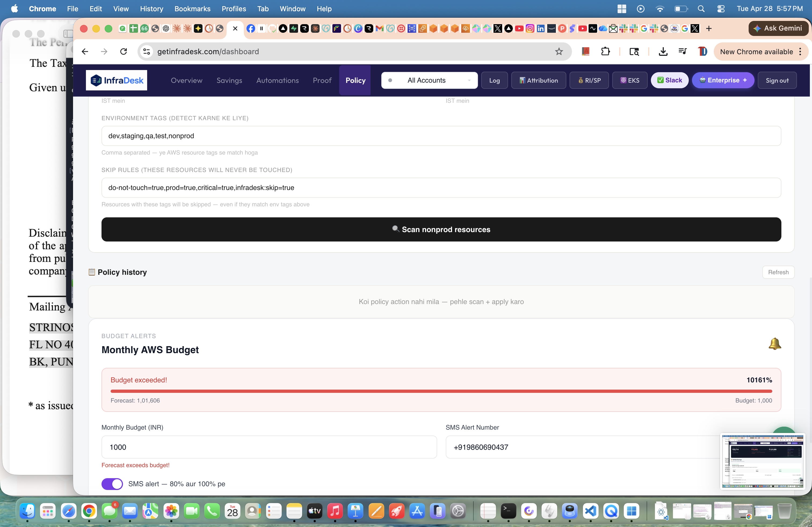
Task: Click Ask Gemini button
Action: tap(778, 28)
